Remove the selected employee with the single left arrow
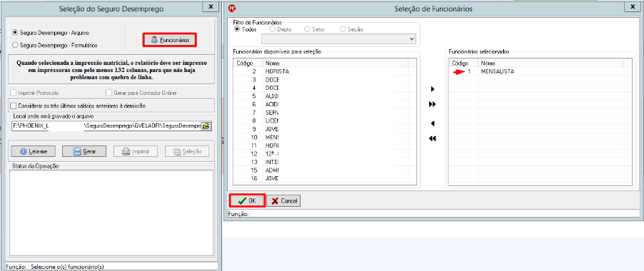This screenshot has height=271, width=644. pos(432,123)
